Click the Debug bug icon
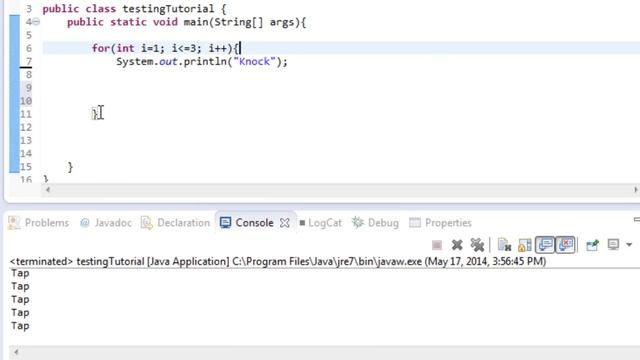Screen dimensions: 640x360 [358, 222]
